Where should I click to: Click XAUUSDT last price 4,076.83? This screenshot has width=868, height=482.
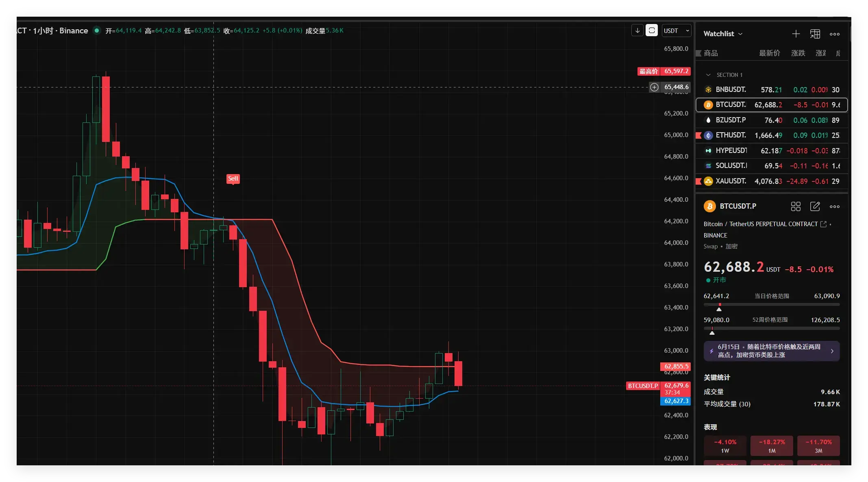pos(768,181)
